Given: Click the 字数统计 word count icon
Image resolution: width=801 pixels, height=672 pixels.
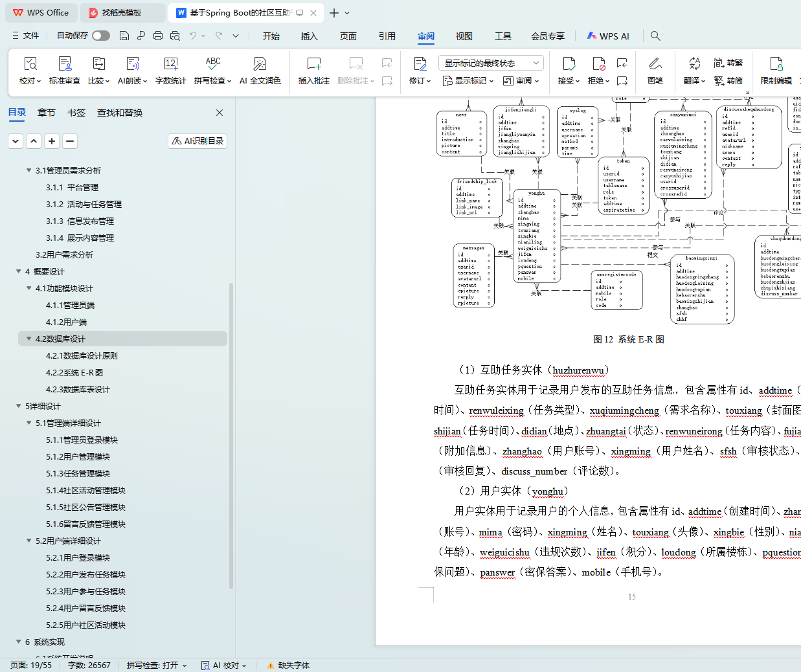Looking at the screenshot, I should (x=171, y=64).
